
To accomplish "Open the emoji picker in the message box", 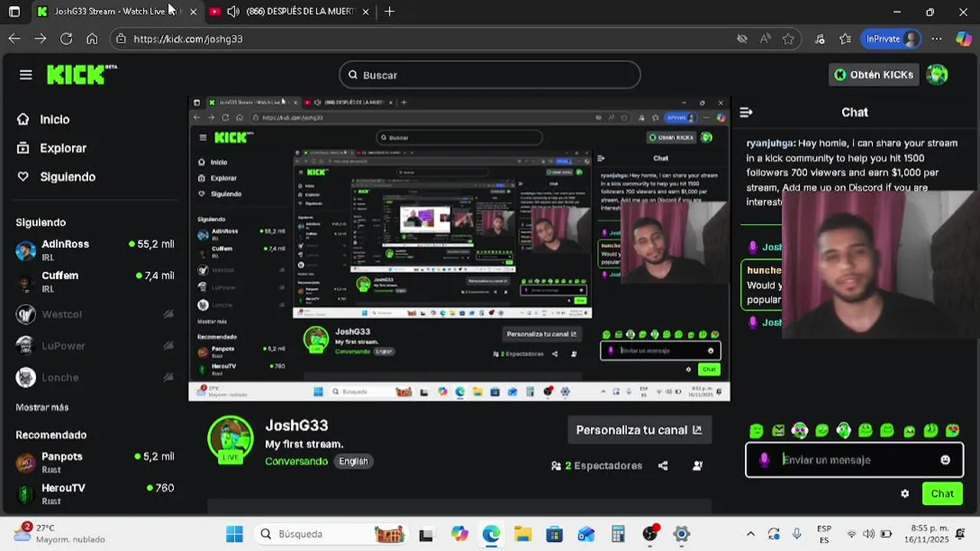I will point(946,460).
